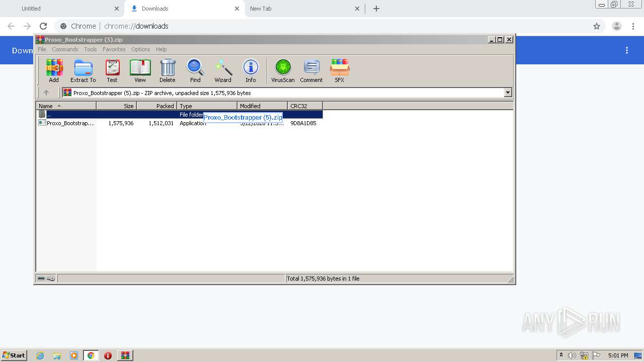
Task: Switch to the Downloads Chrome tab
Action: [184, 9]
